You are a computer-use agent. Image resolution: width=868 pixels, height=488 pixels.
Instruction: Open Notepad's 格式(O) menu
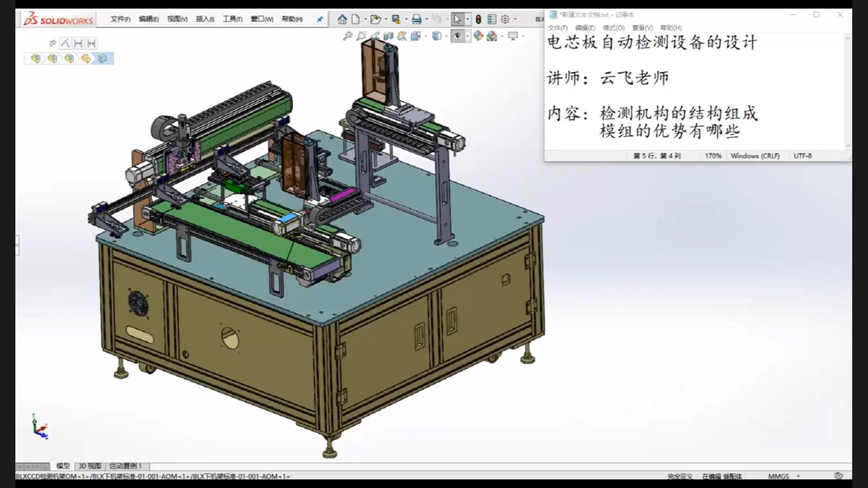pyautogui.click(x=613, y=28)
